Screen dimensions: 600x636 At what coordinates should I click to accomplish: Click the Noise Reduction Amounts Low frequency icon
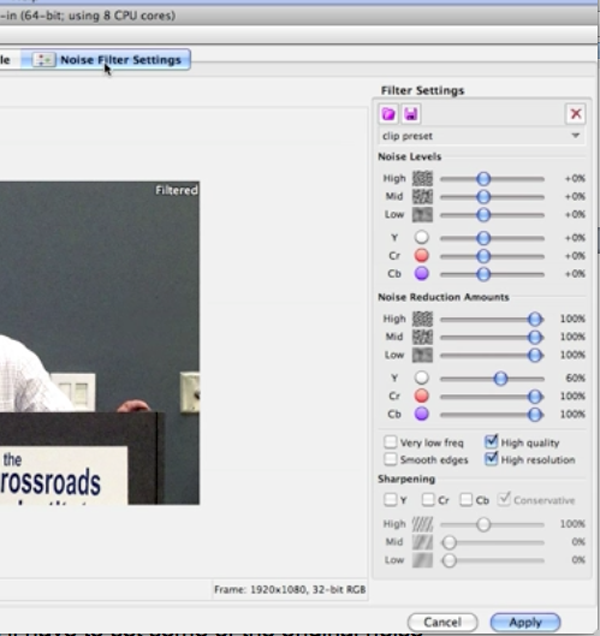422,355
